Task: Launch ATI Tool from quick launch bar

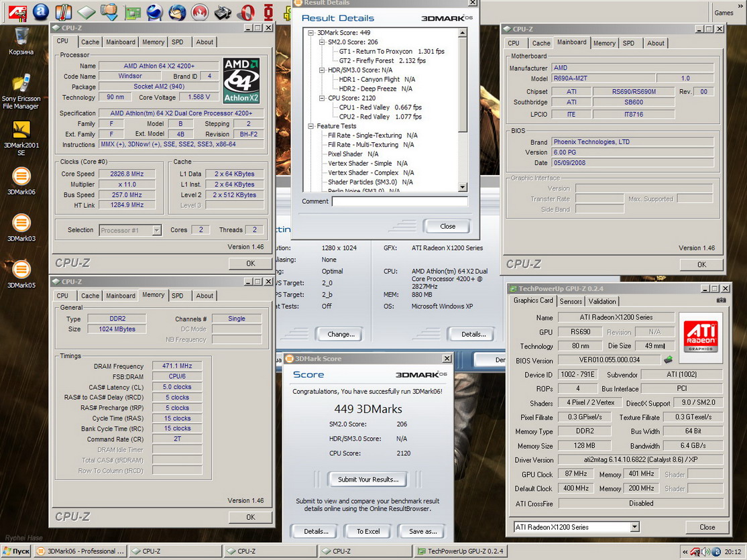Action: [x=17, y=13]
